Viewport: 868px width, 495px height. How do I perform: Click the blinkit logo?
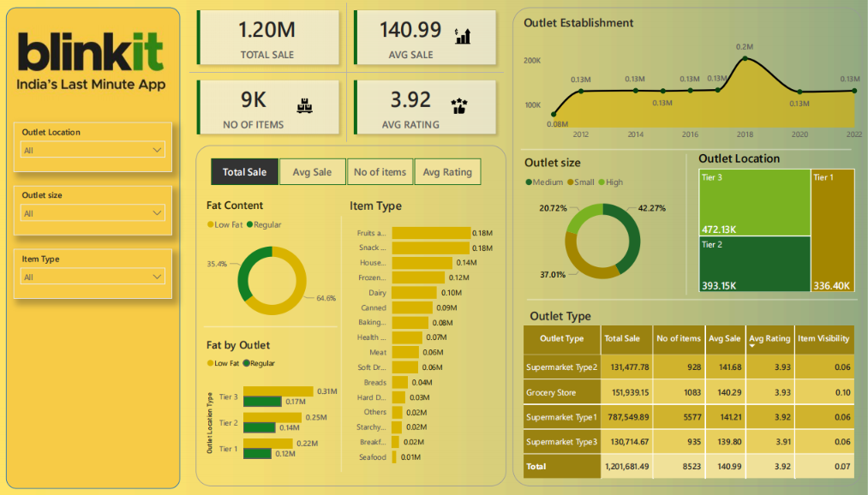pos(90,51)
